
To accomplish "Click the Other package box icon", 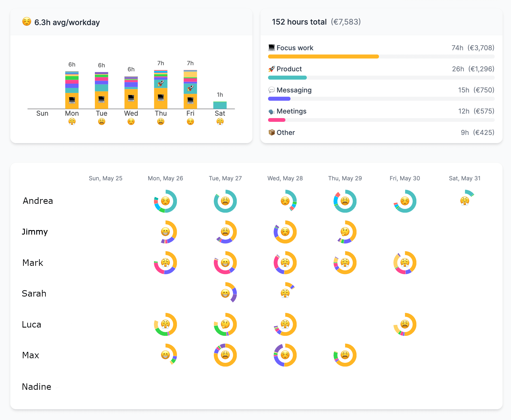I will [271, 133].
